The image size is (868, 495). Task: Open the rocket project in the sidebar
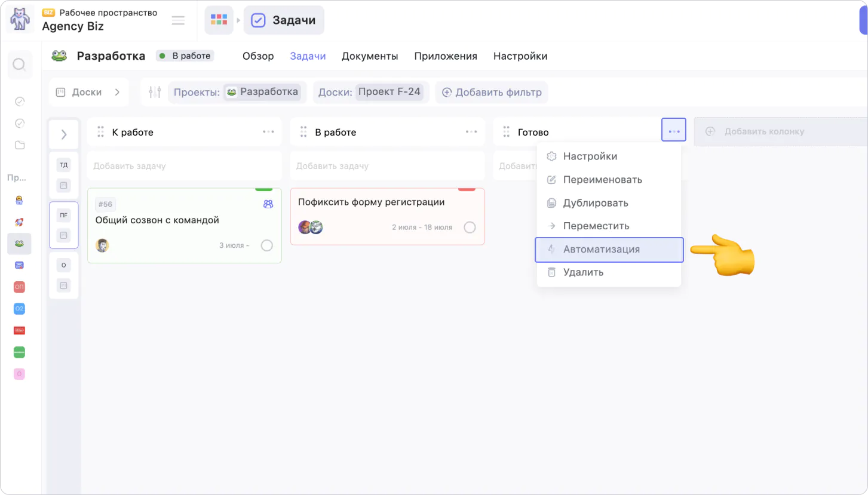(x=19, y=222)
